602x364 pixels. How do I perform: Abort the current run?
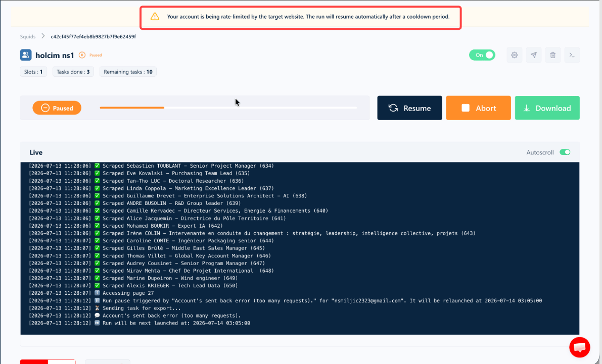pos(478,108)
